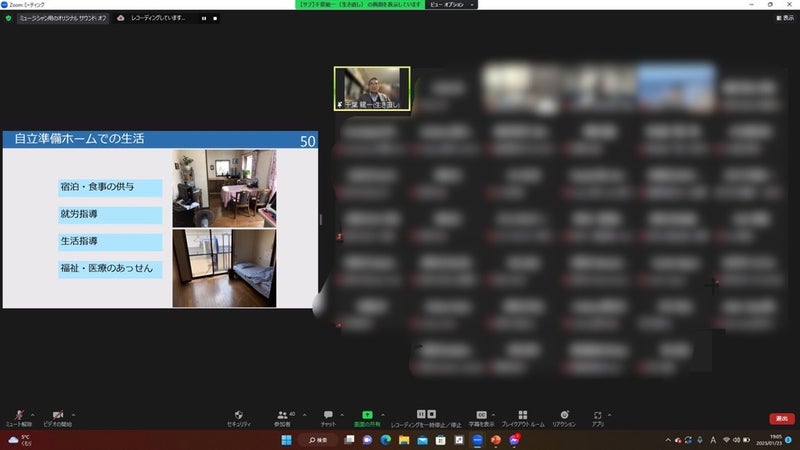Open Messenger from the taskbar

pos(514,440)
